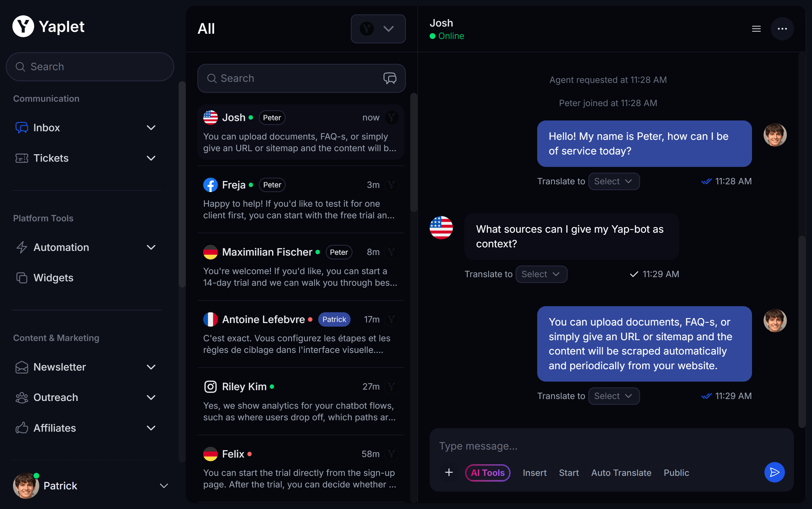
Task: Open AI Tools in the composer toolbar
Action: tap(487, 473)
